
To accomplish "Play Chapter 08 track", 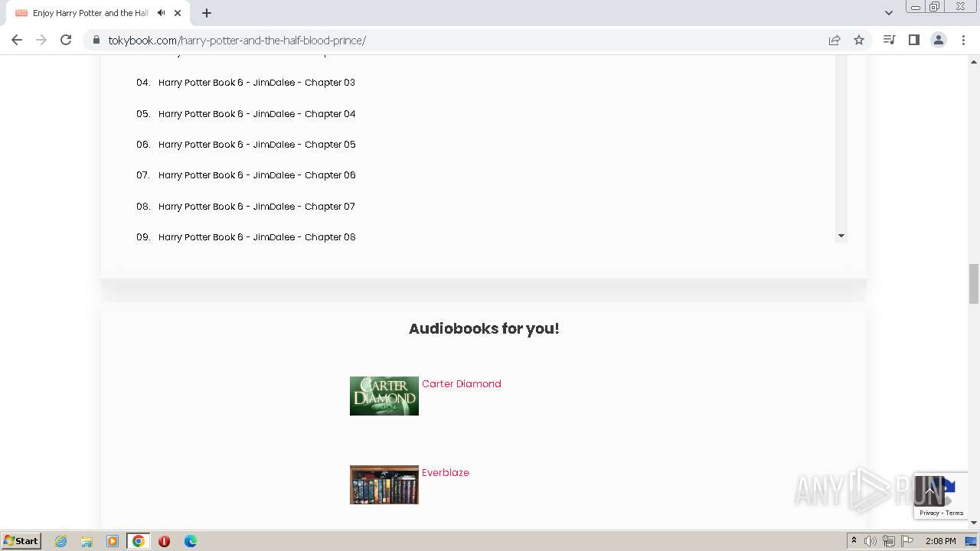I will [x=256, y=237].
